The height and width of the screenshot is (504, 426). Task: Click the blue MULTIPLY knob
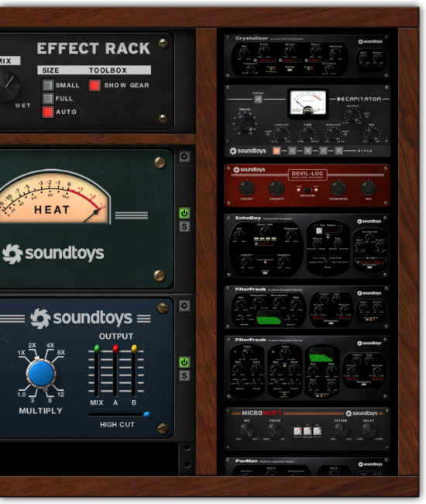pos(41,374)
